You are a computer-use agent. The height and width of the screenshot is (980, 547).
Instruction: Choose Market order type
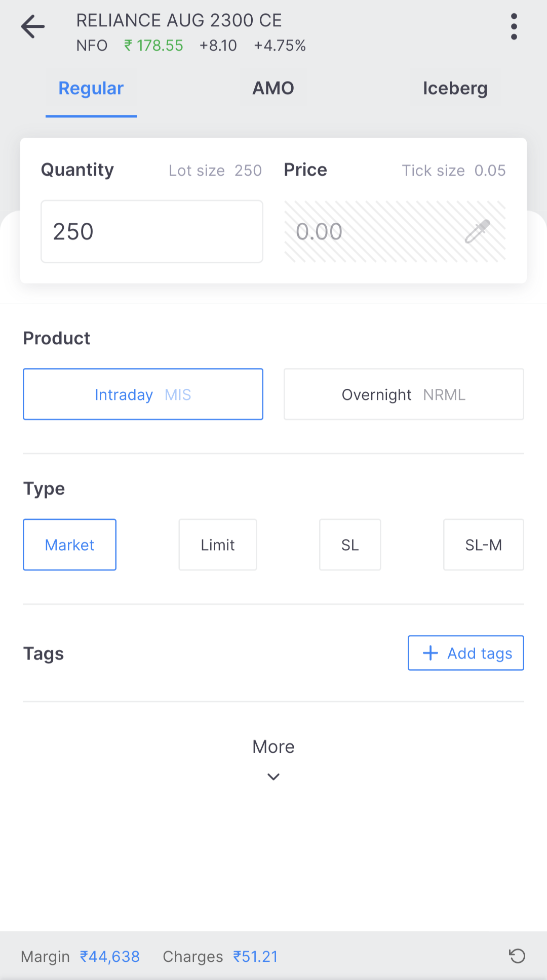coord(70,545)
